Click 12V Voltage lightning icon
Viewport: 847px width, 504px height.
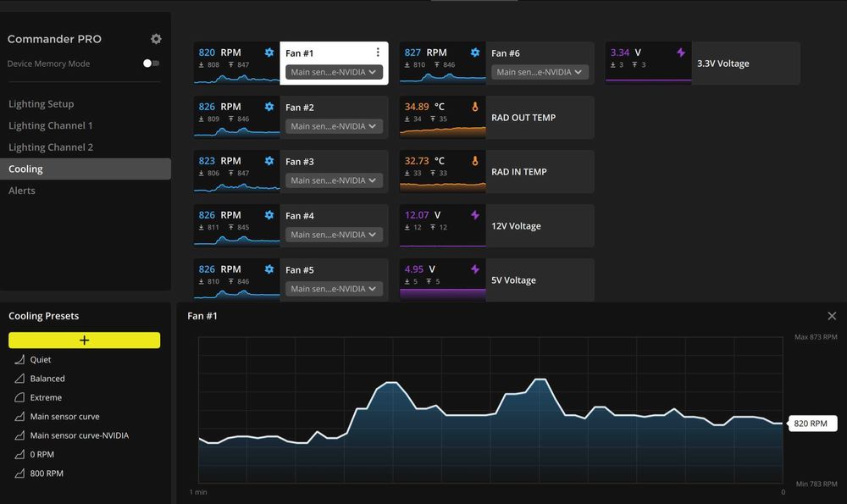click(475, 215)
